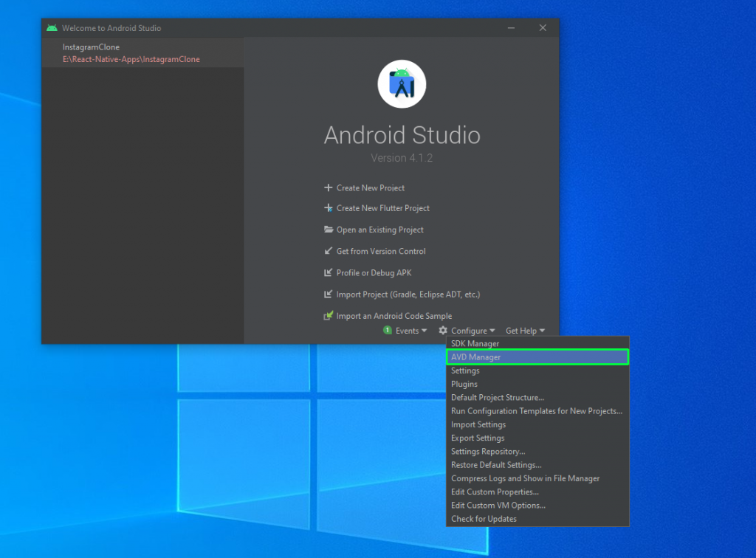Image resolution: width=756 pixels, height=558 pixels.
Task: Open the InstagramClone recent project
Action: coord(142,53)
